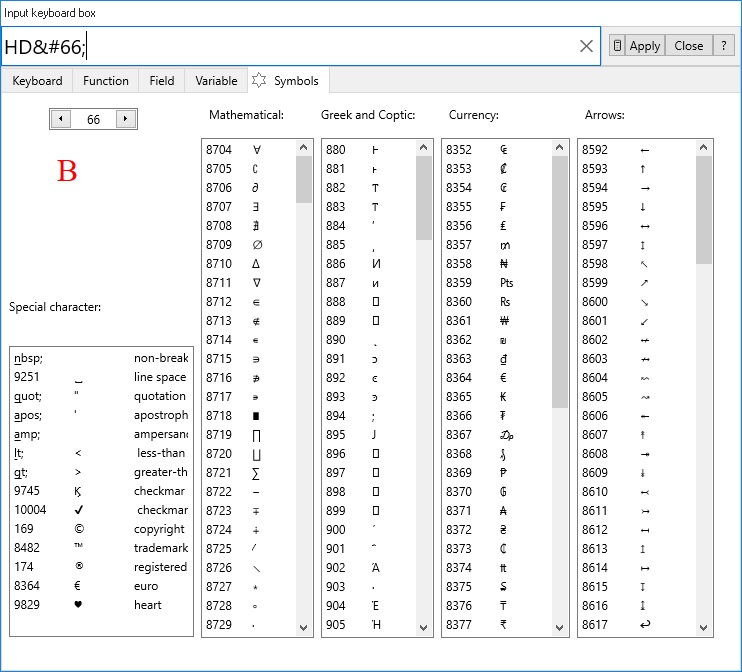742x672 pixels.
Task: Go to the Variable tab
Action: (x=216, y=81)
